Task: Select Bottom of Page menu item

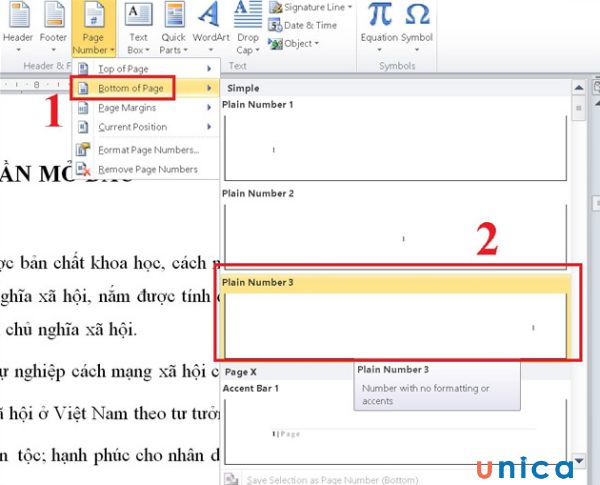Action: [146, 88]
